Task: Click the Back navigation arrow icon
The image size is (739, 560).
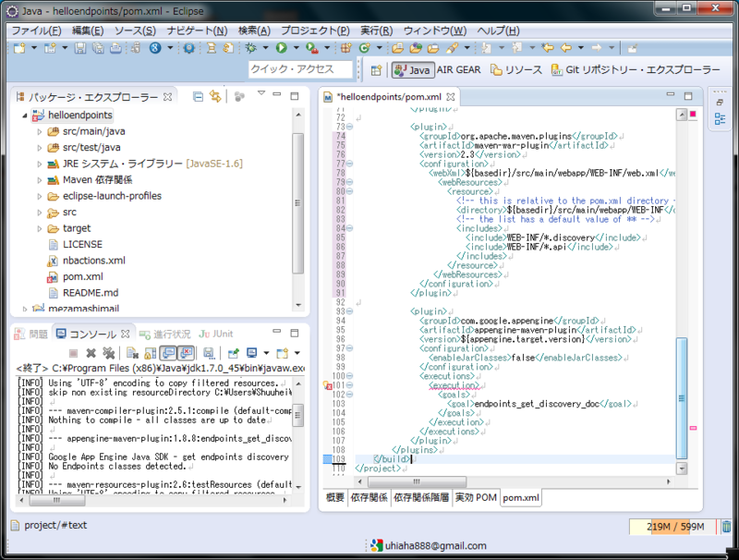Action: pos(566,48)
